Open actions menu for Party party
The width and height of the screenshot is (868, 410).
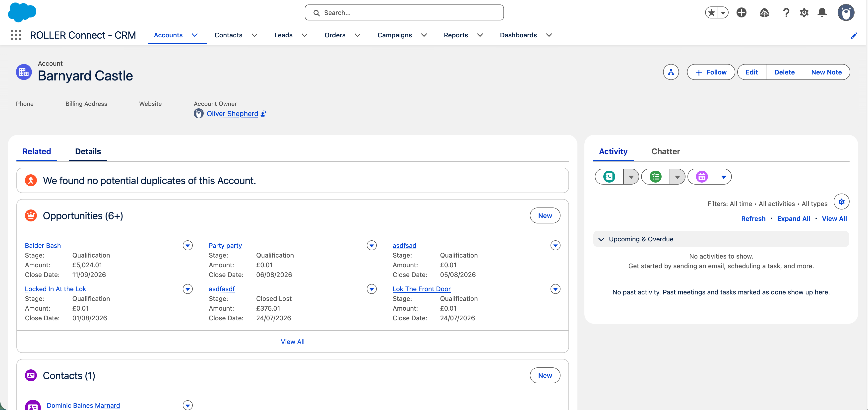[x=372, y=245]
